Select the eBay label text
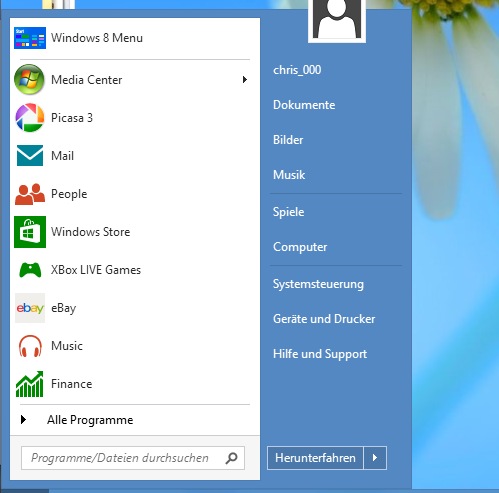 (x=63, y=308)
